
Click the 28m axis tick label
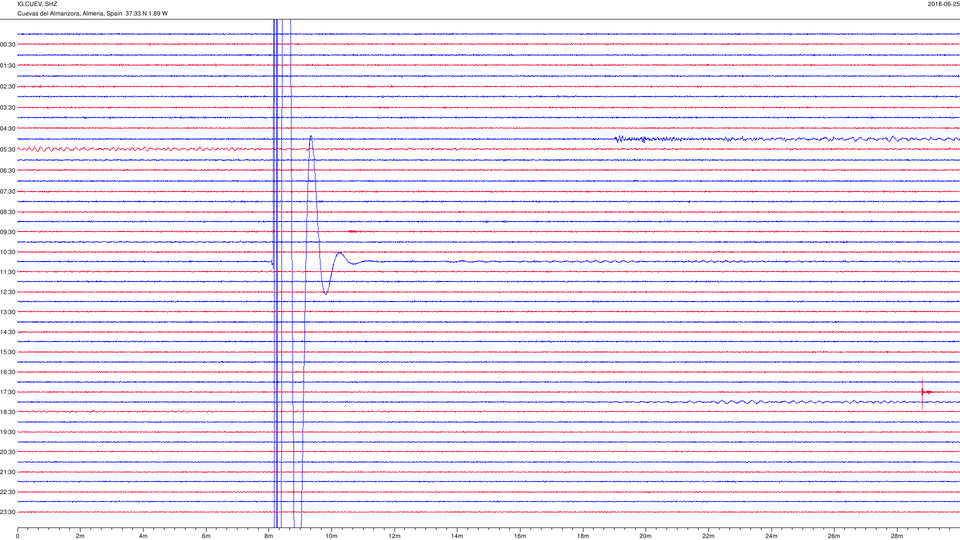[x=897, y=536]
